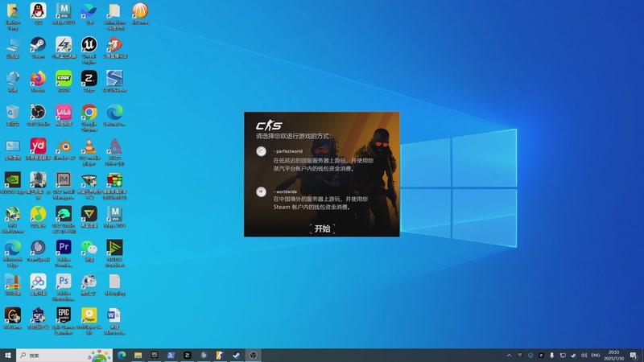Open the Maya 2023 desktop shortcut

click(64, 14)
